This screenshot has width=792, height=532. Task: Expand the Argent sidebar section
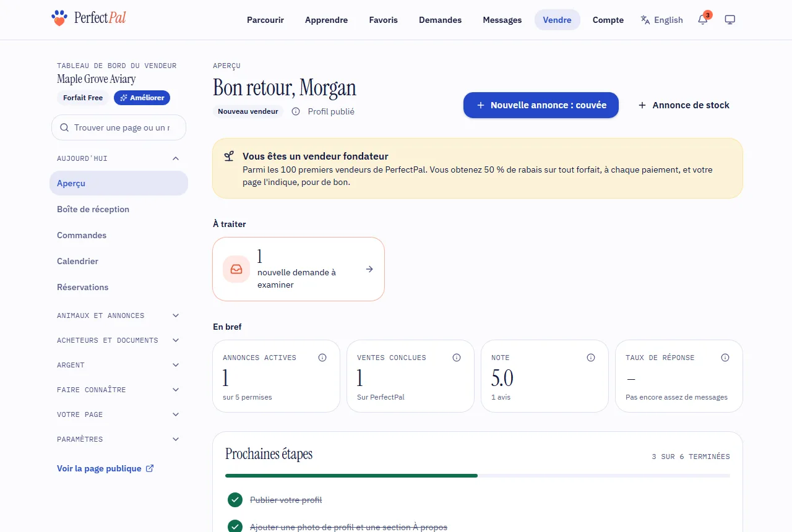pyautogui.click(x=119, y=365)
